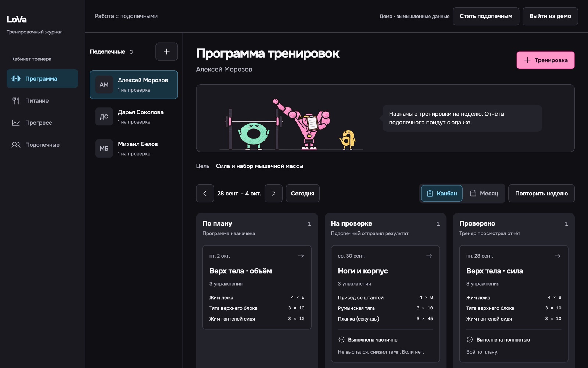Image resolution: width=588 pixels, height=368 pixels.
Task: Open Верх тела · объём card arrow
Action: tap(301, 256)
